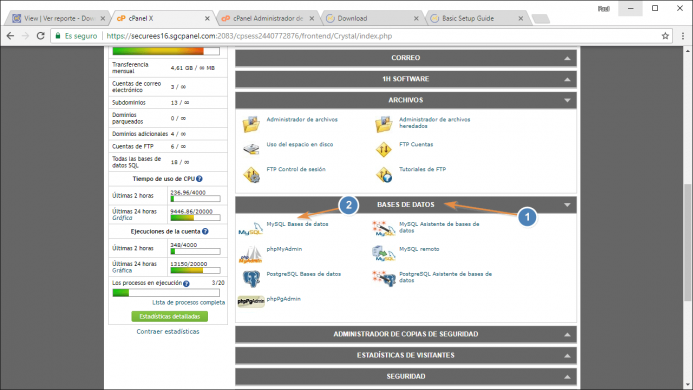The image size is (693, 390).
Task: Open the FTP Control de sesión icon
Action: pyautogui.click(x=251, y=174)
